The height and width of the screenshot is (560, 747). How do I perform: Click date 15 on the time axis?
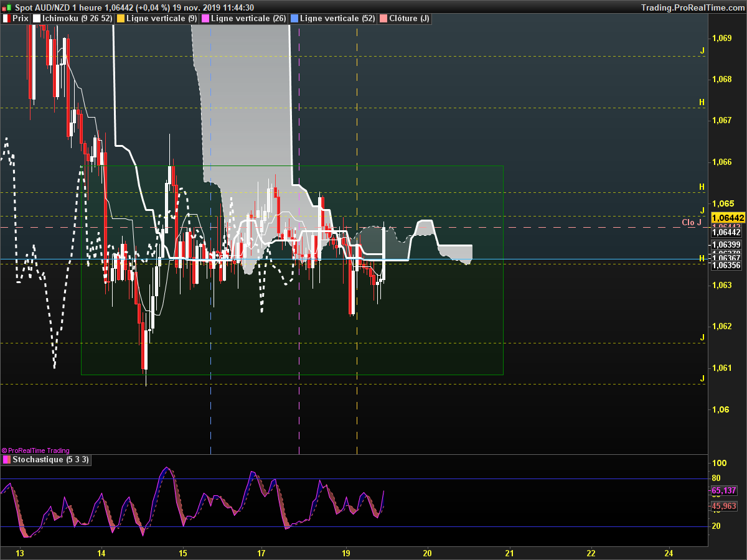[183, 553]
